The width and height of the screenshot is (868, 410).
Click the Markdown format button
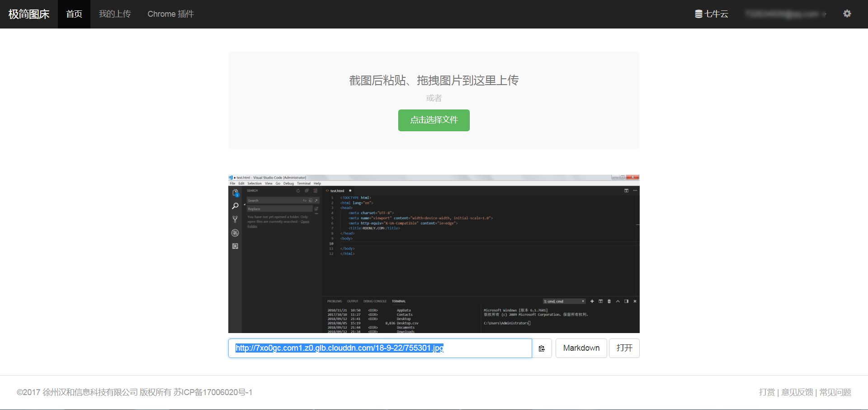[581, 348]
